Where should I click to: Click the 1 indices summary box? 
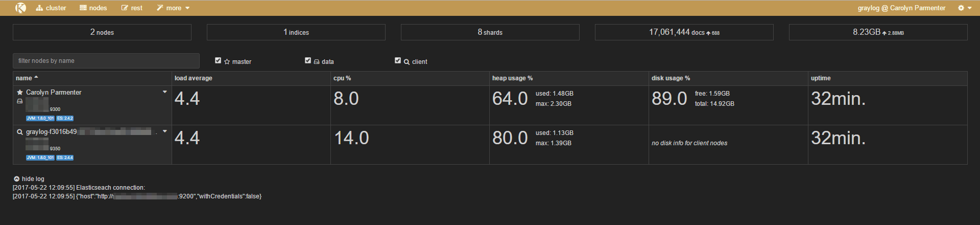296,32
